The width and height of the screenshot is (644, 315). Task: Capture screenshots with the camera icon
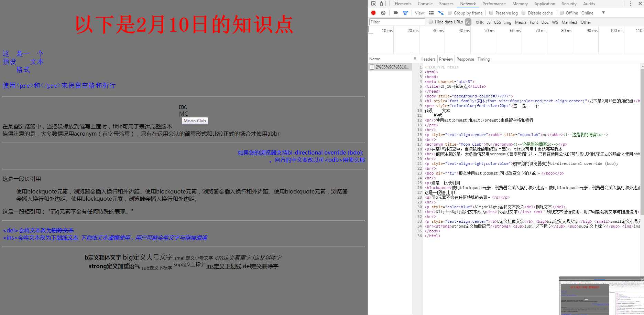396,13
